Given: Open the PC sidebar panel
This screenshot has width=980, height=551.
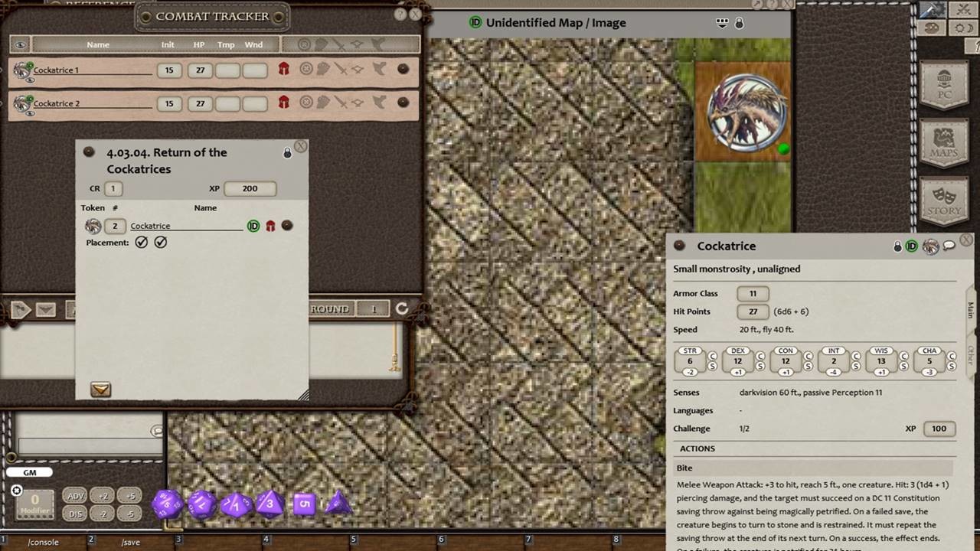Looking at the screenshot, I should tap(945, 86).
